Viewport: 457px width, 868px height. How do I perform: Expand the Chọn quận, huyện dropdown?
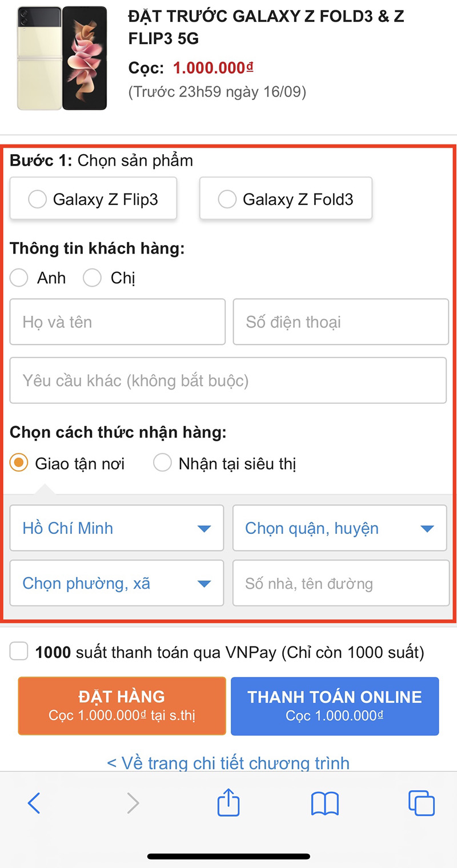coord(339,528)
